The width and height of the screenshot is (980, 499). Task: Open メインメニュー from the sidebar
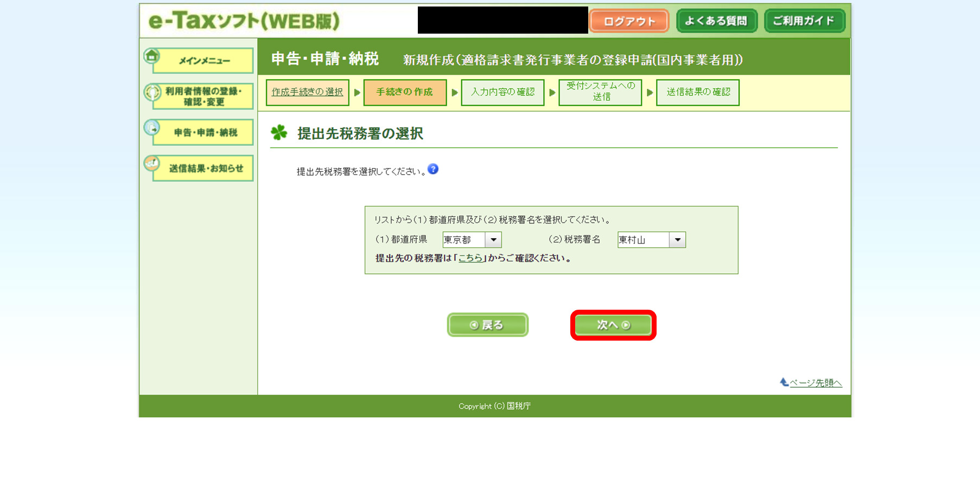[x=202, y=61]
